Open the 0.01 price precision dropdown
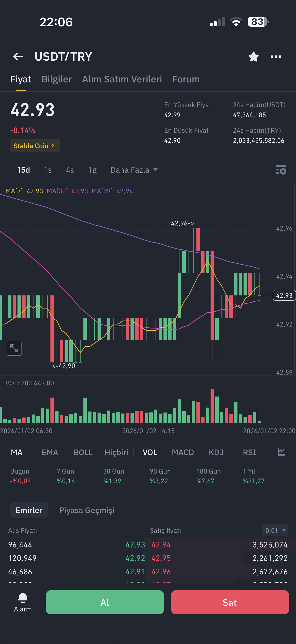296x644 pixels. tap(275, 530)
